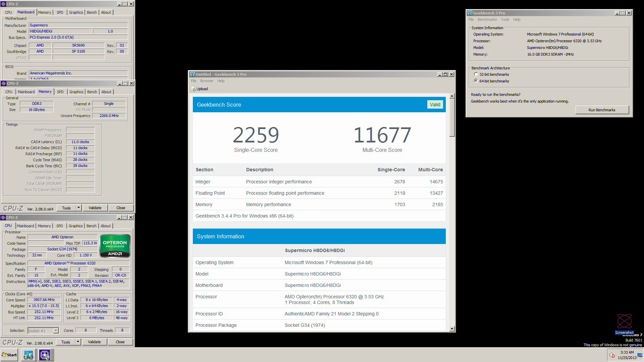
Task: Click the Processor ID row in System Information
Action: [x=319, y=314]
